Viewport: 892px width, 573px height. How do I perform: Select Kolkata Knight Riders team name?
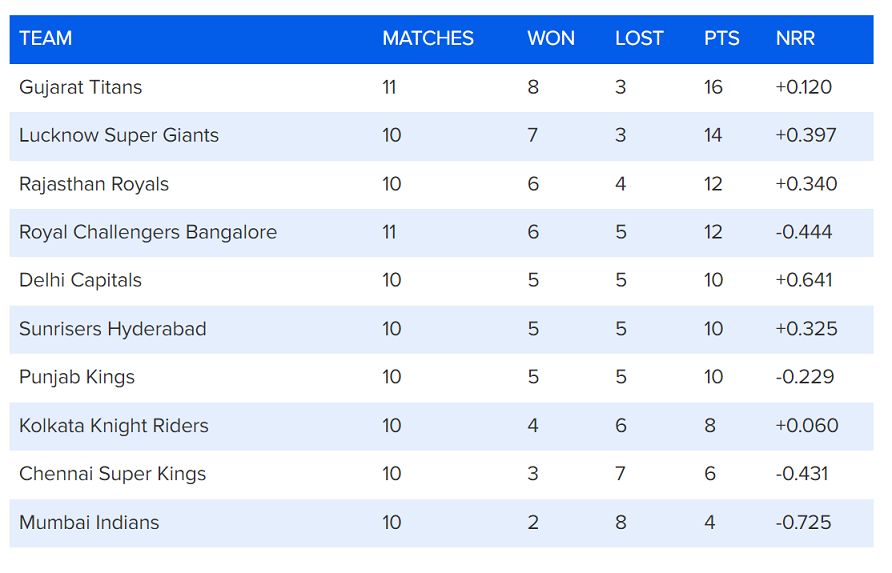[x=113, y=425]
